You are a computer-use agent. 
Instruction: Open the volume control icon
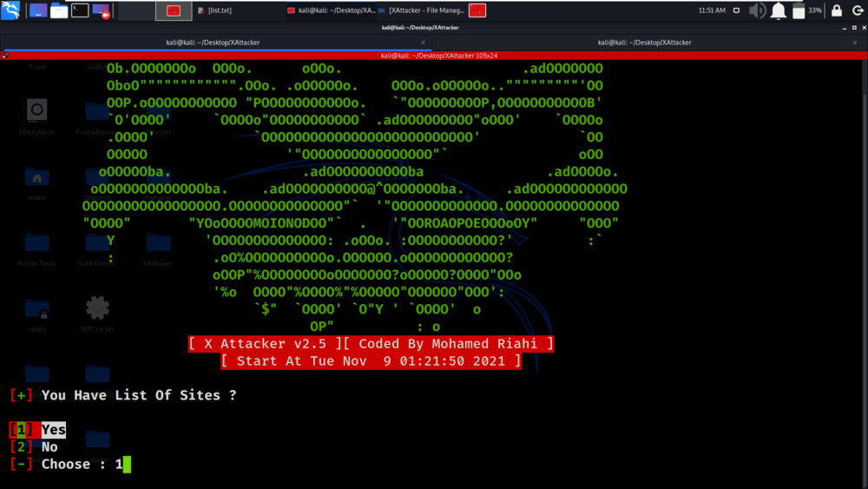[757, 10]
